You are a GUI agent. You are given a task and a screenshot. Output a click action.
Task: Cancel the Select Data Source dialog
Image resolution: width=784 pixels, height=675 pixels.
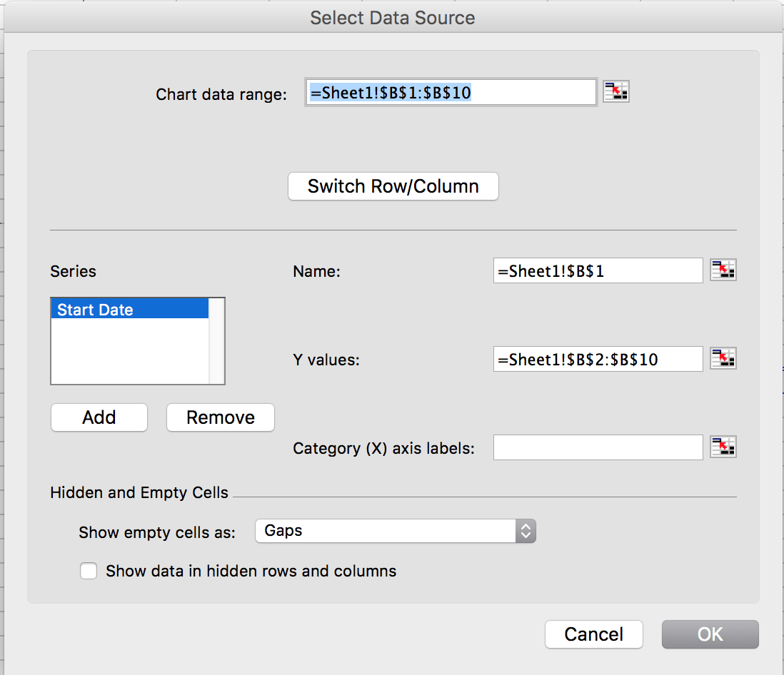coord(593,634)
